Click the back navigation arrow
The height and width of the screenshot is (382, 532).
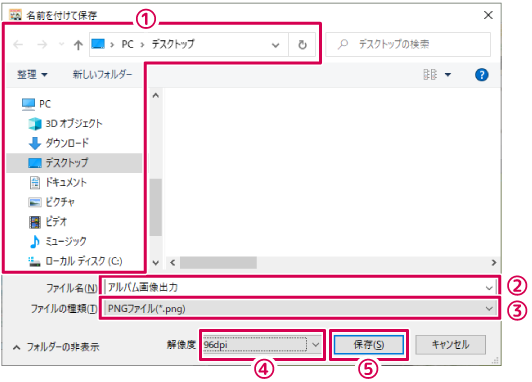pos(18,44)
